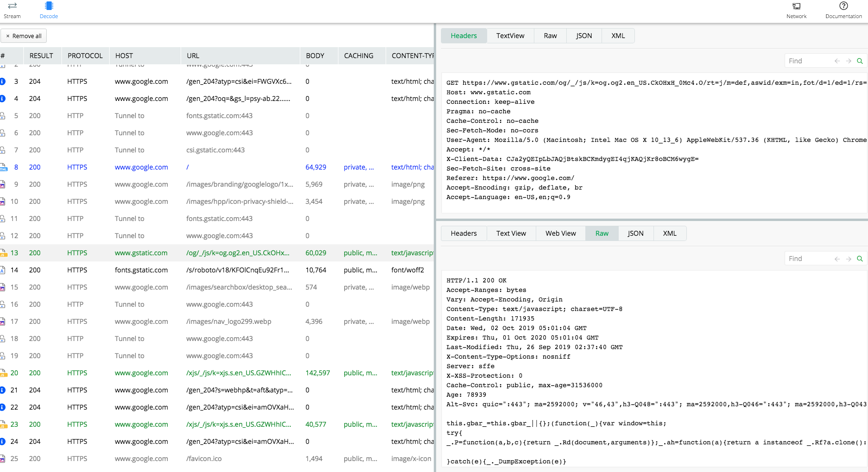Sort by the PROTOCOL column header

[x=85, y=56]
